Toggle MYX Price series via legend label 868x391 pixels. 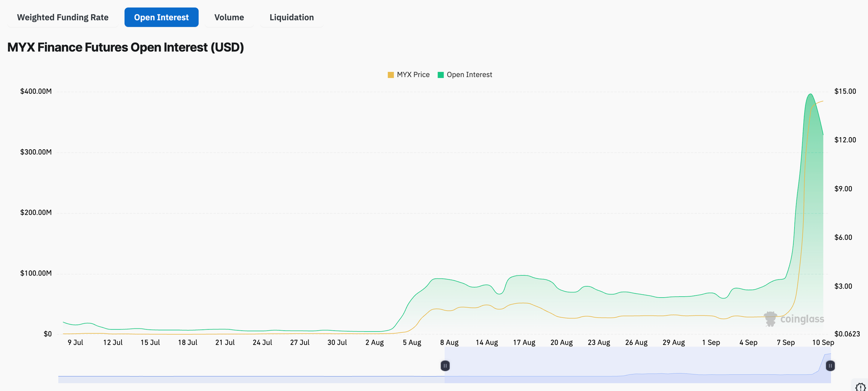413,75
